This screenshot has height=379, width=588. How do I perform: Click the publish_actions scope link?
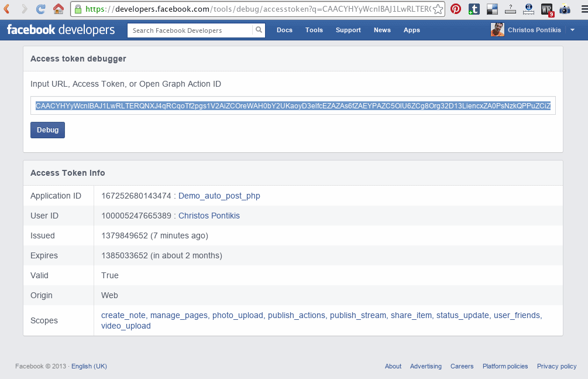point(297,315)
